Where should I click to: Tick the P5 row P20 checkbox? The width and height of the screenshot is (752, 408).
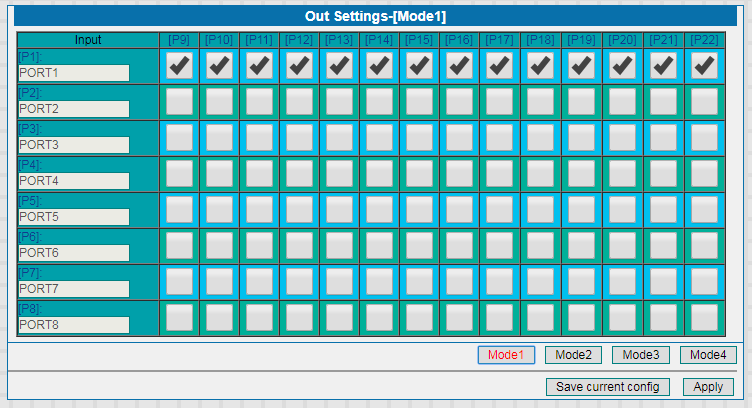(x=622, y=210)
